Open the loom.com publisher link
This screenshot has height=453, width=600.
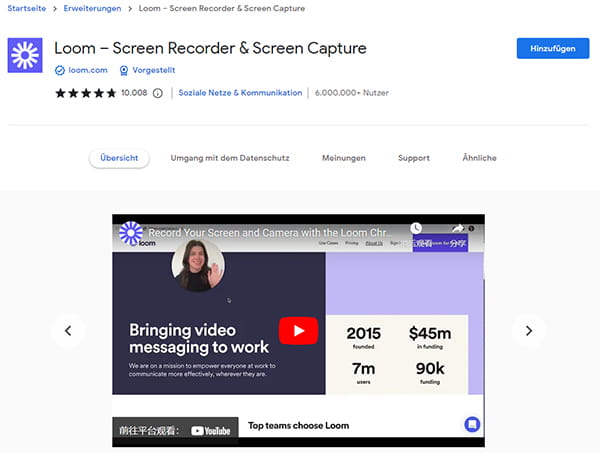tap(88, 70)
